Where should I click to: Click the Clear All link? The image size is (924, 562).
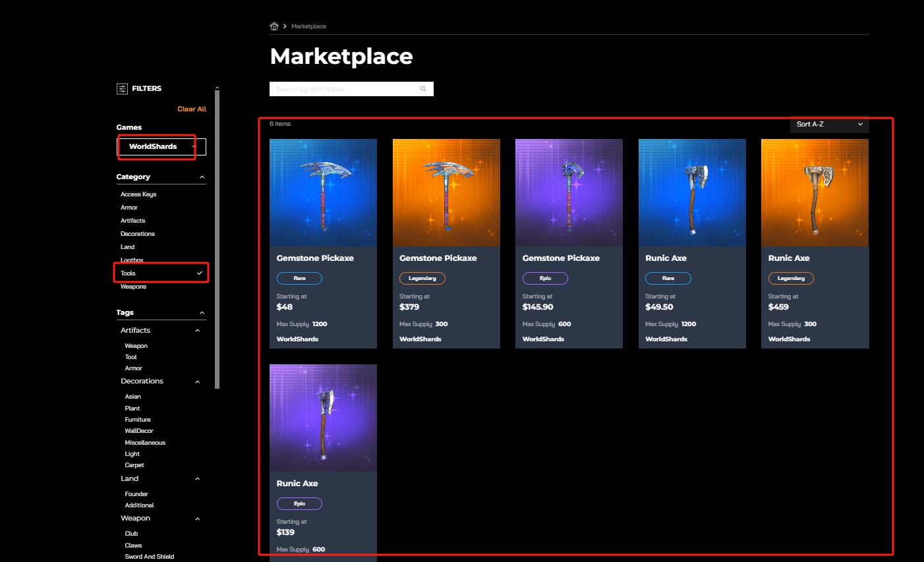(192, 109)
